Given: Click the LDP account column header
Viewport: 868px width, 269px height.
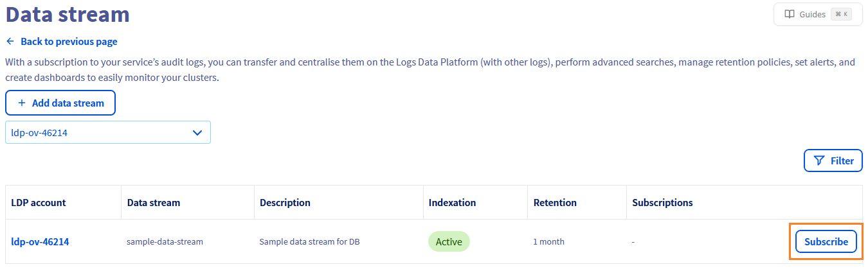Looking at the screenshot, I should 39,203.
